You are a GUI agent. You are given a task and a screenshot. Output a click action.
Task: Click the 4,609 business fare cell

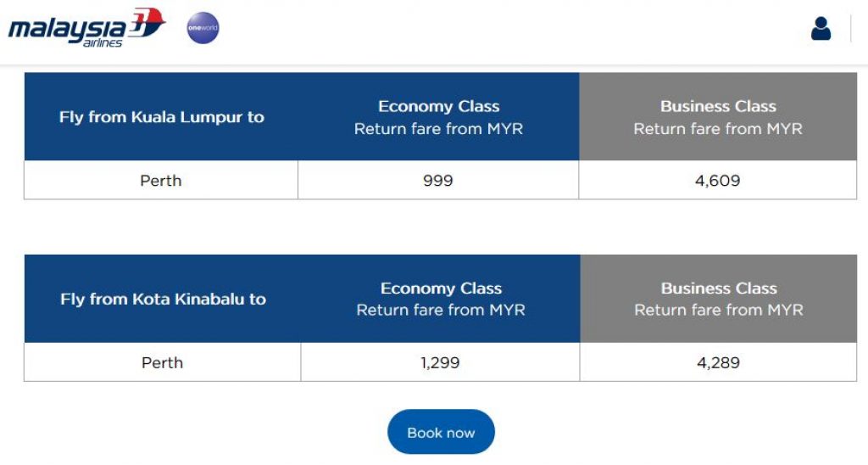click(717, 180)
